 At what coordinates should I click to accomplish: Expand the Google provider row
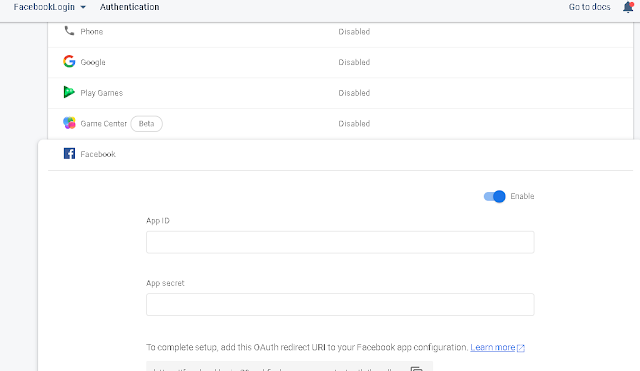340,62
